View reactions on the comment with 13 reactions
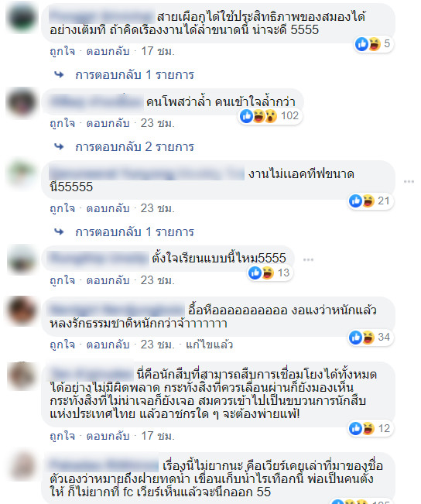 269,273
